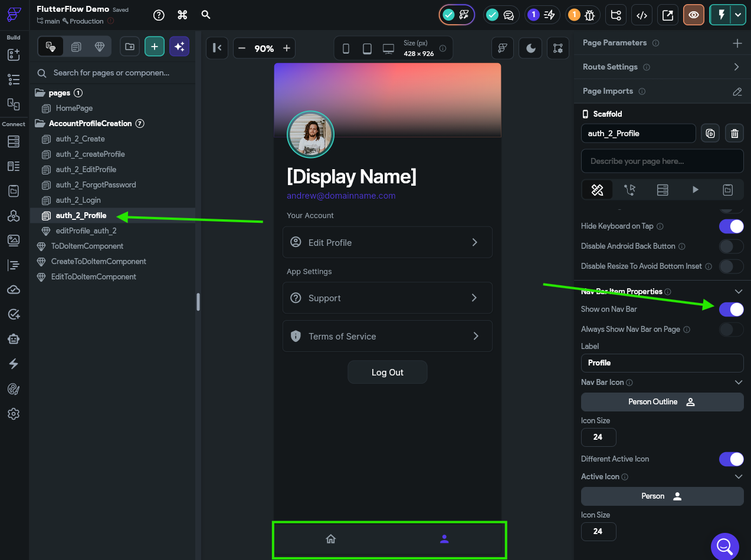Click the AI generate sparkle button
This screenshot has height=560, width=751.
pos(179,47)
